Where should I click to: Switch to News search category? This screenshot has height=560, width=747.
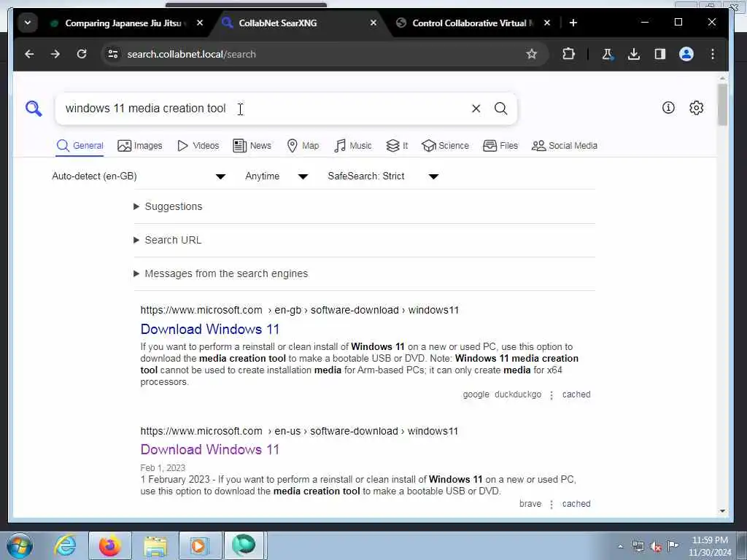pyautogui.click(x=252, y=146)
